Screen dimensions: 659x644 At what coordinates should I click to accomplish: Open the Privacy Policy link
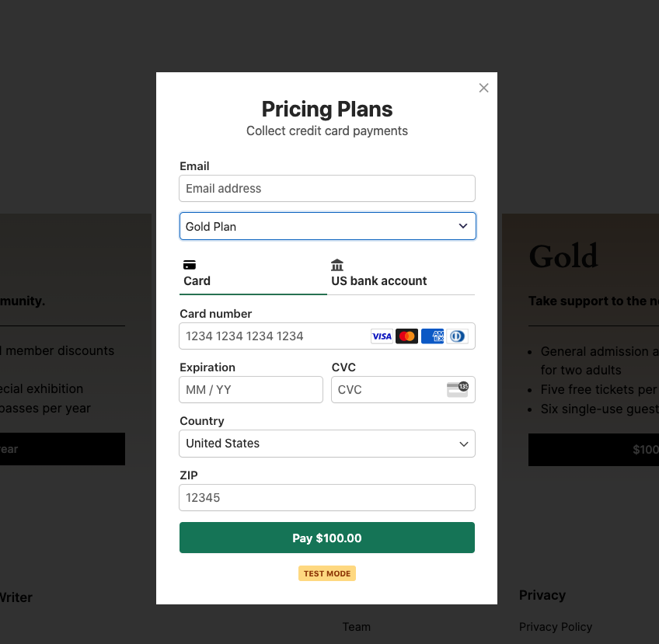click(556, 627)
